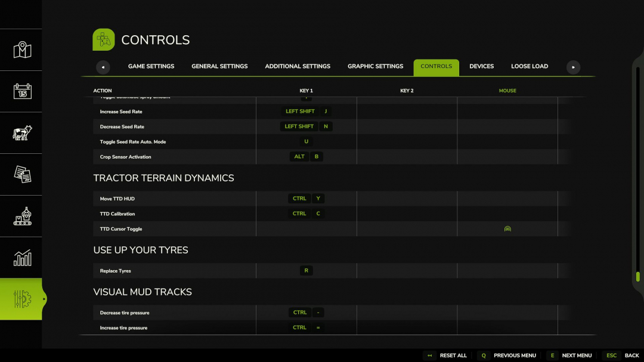Click the Previous Menu button
644x362 pixels.
click(x=515, y=355)
